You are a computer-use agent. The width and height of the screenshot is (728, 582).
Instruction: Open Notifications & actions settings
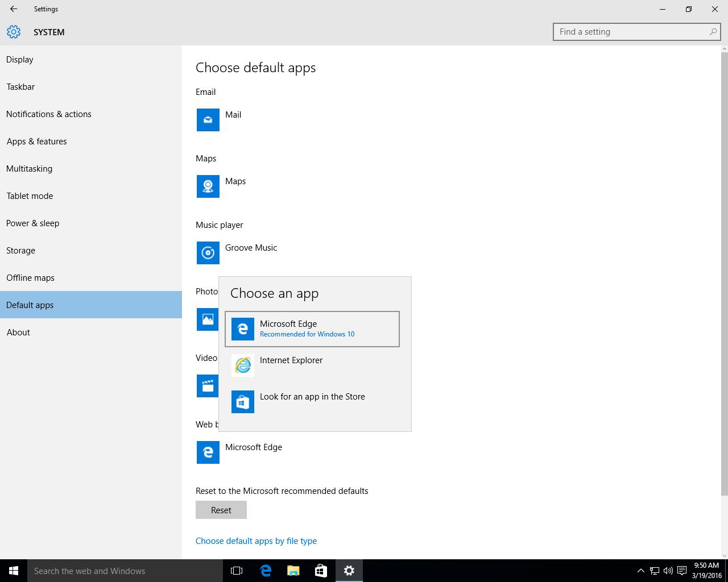click(91, 114)
